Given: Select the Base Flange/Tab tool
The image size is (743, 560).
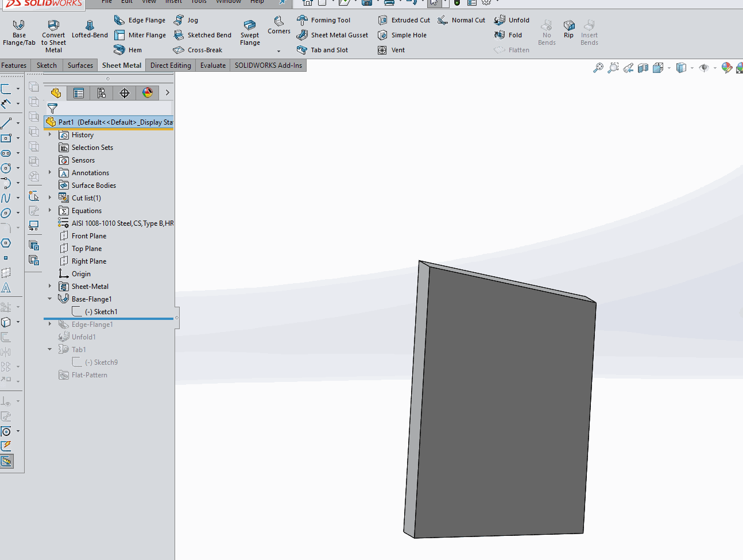Looking at the screenshot, I should pos(19,34).
